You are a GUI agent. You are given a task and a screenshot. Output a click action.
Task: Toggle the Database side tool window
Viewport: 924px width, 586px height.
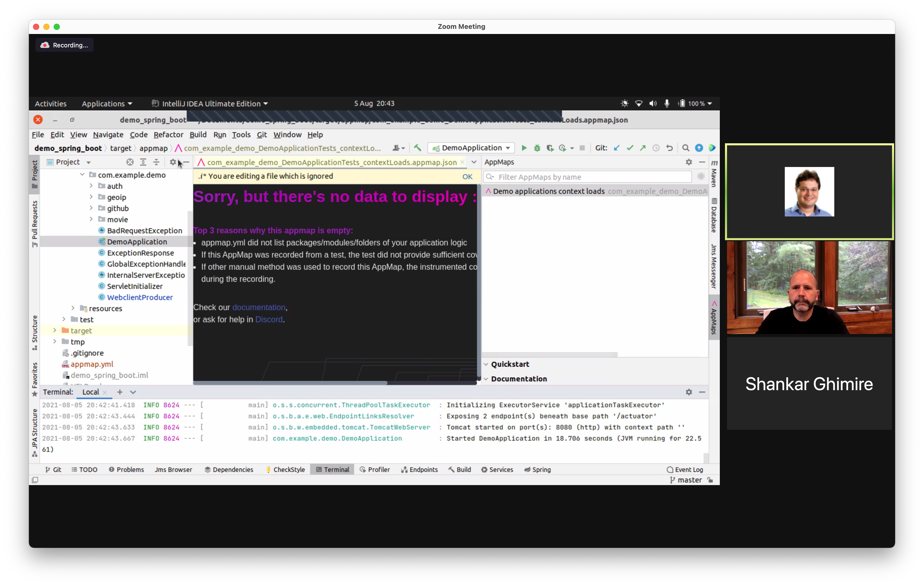(714, 215)
